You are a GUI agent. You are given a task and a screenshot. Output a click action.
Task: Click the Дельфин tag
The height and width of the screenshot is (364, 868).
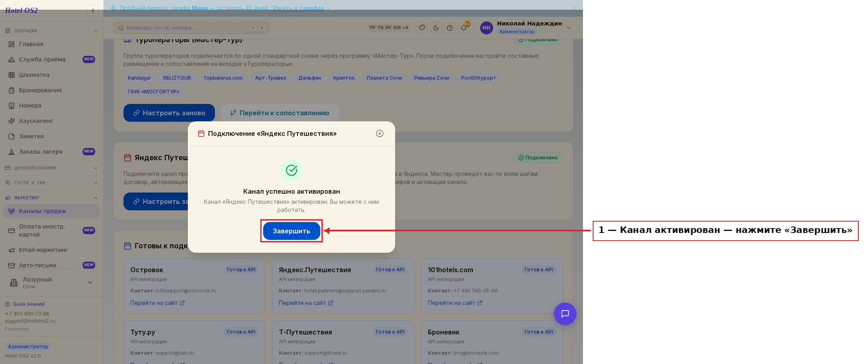[310, 78]
